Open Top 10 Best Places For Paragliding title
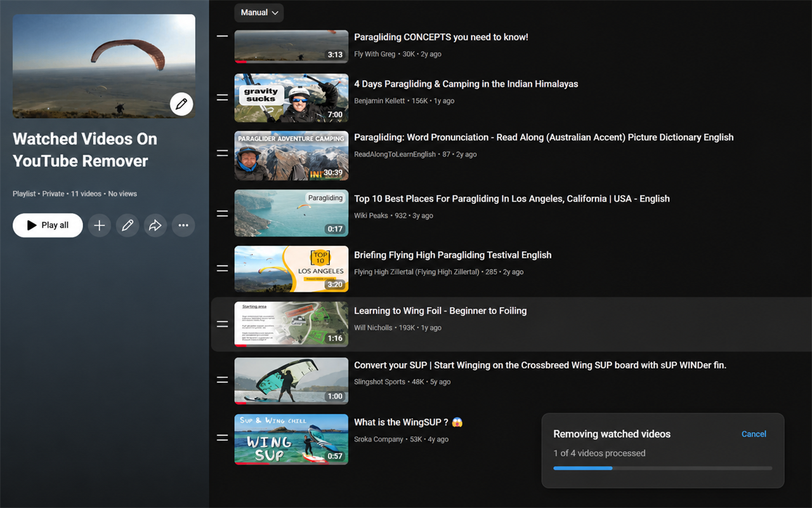Viewport: 812px width, 508px height. tap(512, 199)
